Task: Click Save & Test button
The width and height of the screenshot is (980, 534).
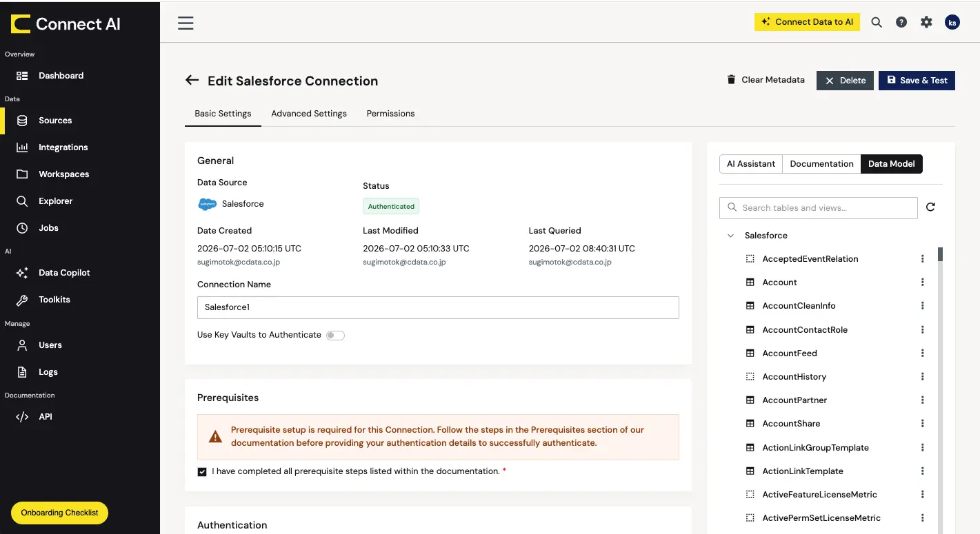Action: [x=917, y=81]
